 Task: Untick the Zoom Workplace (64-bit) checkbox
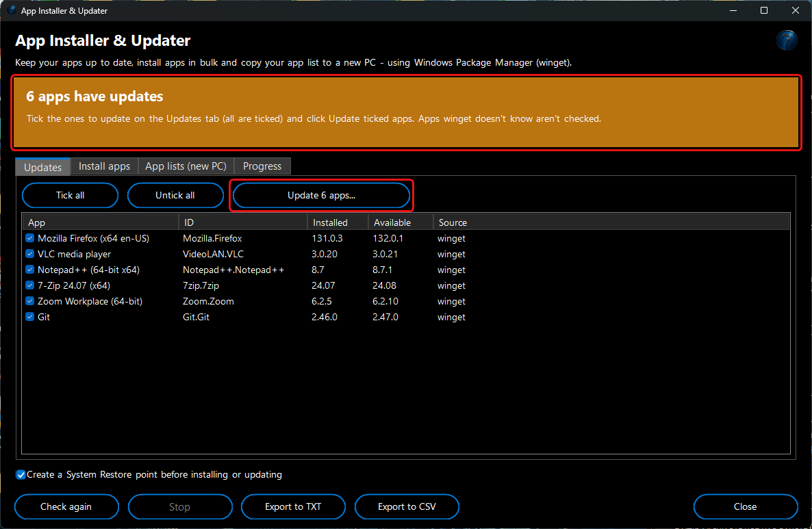(x=30, y=301)
